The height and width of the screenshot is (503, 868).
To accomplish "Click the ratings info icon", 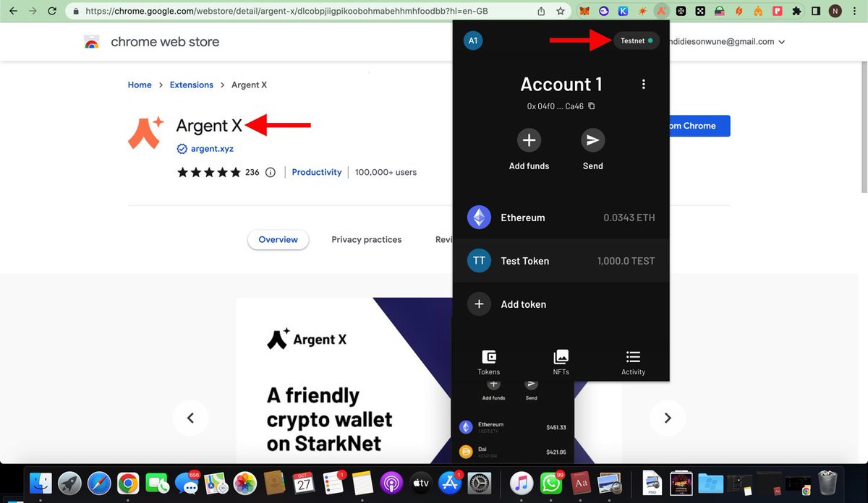I will click(271, 173).
